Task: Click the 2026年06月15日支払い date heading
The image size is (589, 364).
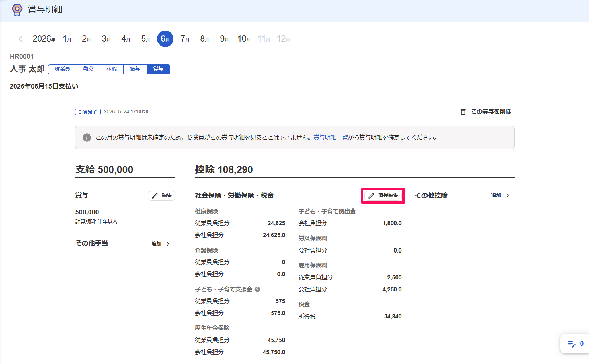Action: coord(44,86)
